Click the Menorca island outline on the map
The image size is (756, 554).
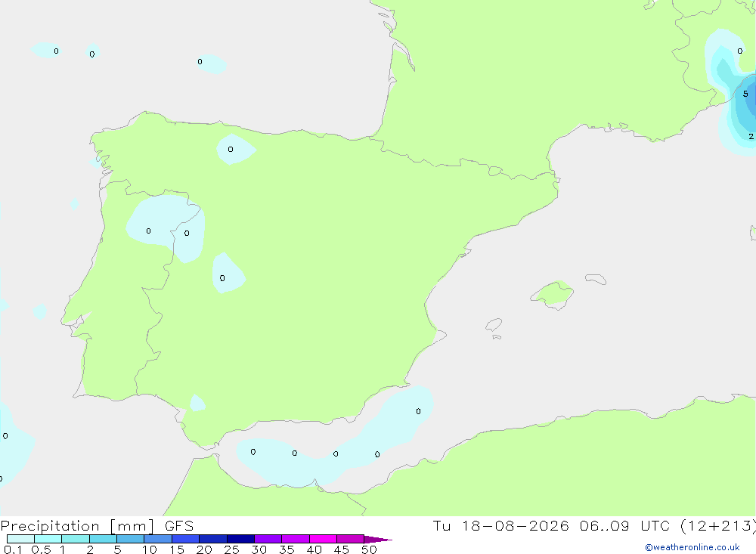pyautogui.click(x=596, y=279)
